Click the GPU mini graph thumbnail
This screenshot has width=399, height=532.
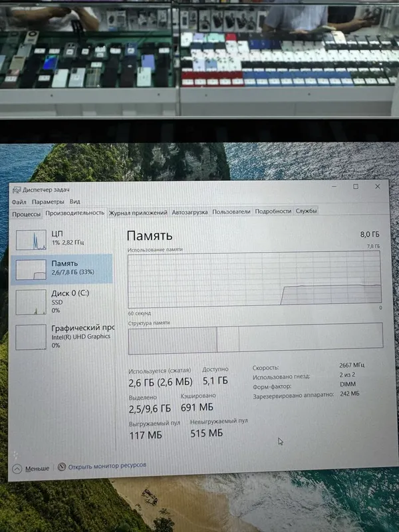click(x=31, y=337)
